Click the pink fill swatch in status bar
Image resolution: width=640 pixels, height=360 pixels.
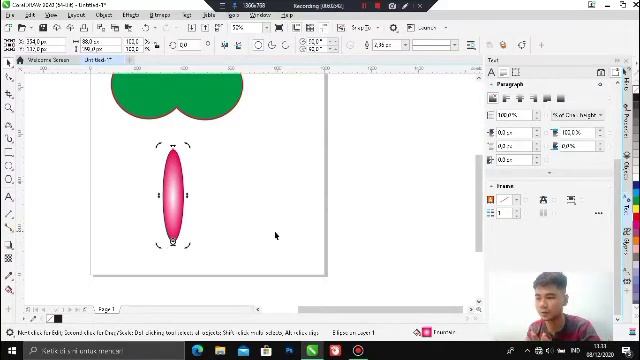tap(427, 332)
